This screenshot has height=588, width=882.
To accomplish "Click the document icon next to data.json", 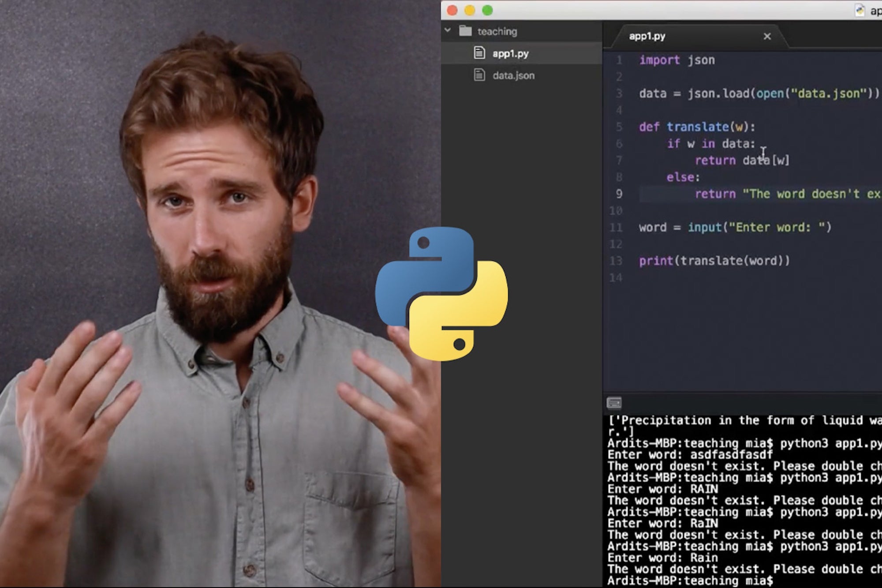I will click(x=479, y=75).
